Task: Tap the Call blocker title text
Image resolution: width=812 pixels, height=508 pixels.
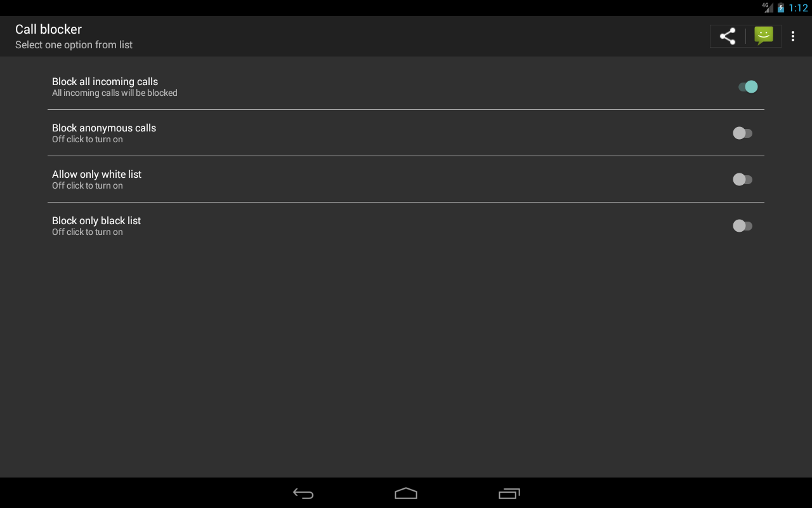Action: click(48, 29)
